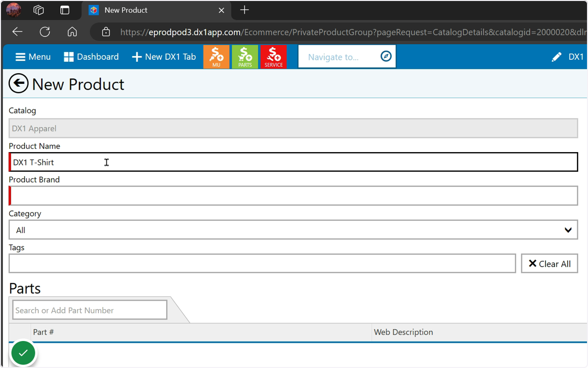Screen dimensions: 588x368
Task: Select the New Product browser tab
Action: click(x=157, y=10)
